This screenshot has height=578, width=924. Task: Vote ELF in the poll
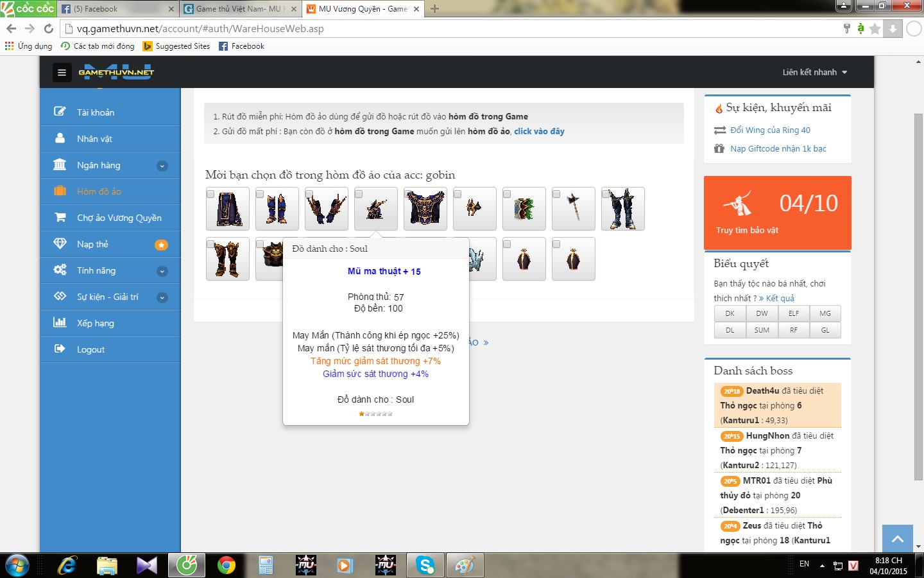coord(794,313)
